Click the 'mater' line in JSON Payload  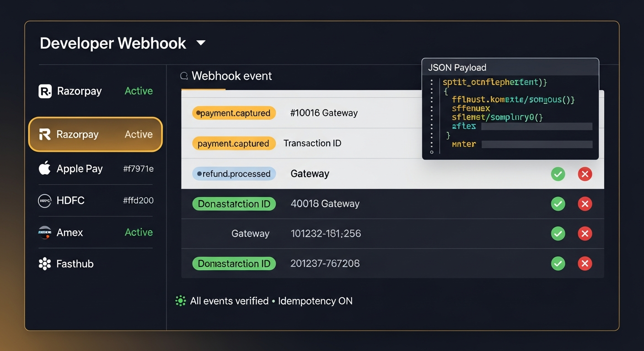(x=464, y=144)
